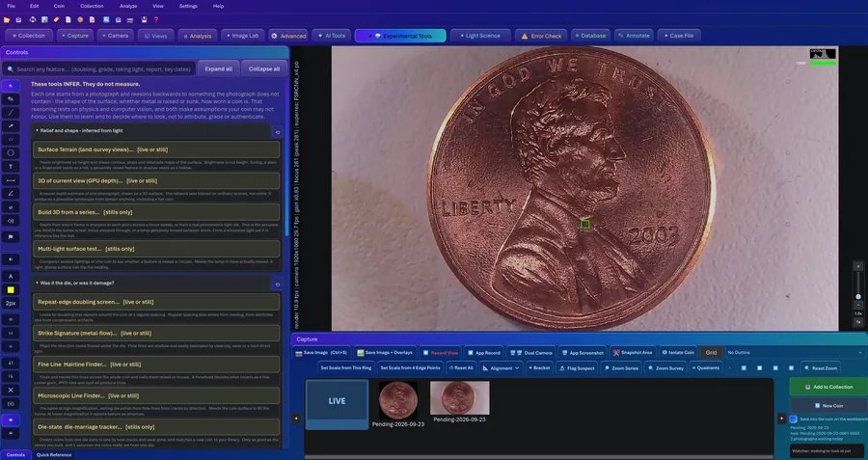Click the gear icon on Advanced tab
Viewport: 868px width, 460px height.
point(274,36)
